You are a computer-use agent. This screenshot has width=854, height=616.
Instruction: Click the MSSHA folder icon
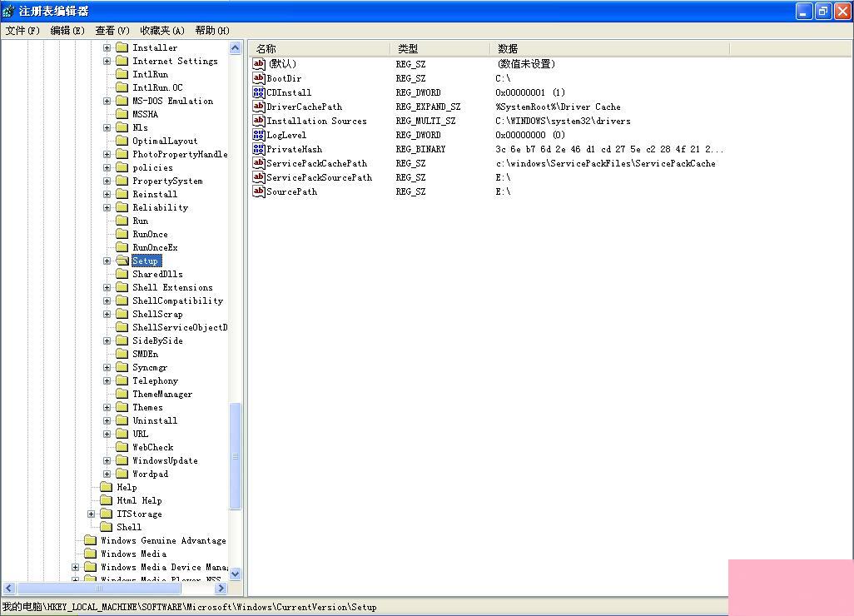(x=122, y=114)
